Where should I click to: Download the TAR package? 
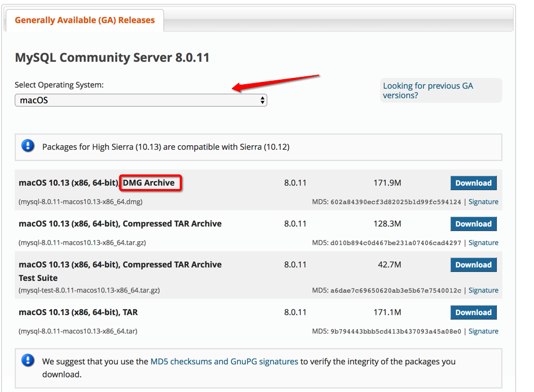pos(473,312)
